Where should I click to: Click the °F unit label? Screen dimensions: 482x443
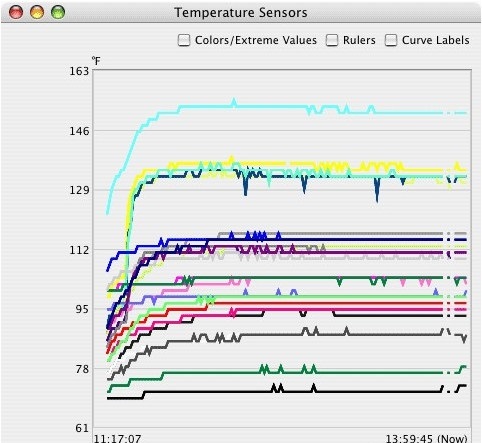tap(96, 61)
